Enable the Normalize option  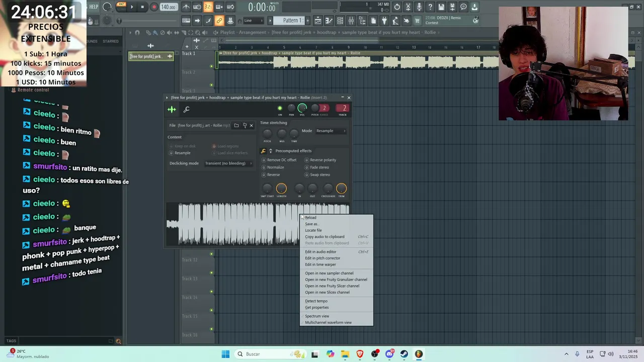273,167
